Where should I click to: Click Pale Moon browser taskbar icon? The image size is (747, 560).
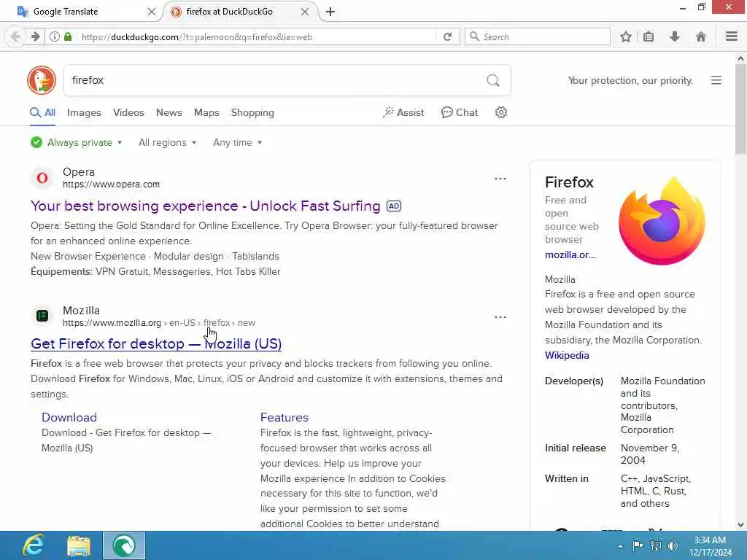click(124, 545)
